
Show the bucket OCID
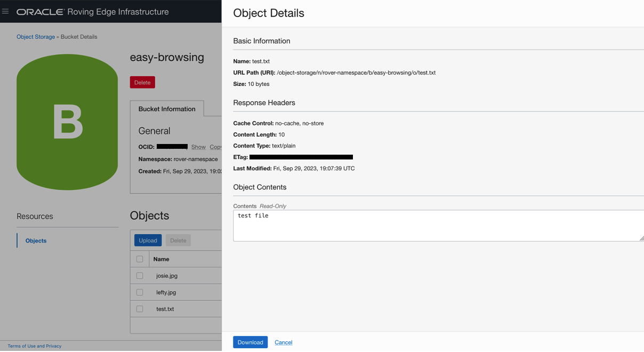(198, 147)
